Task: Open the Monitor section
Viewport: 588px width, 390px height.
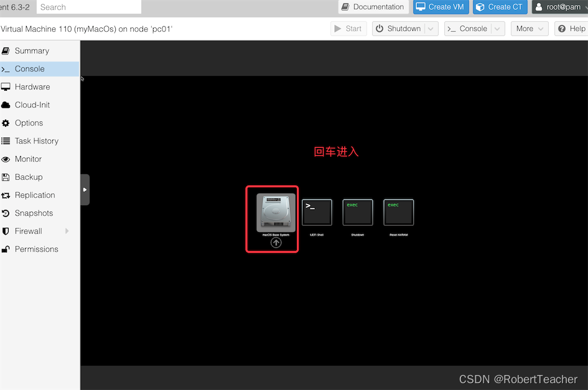Action: [30, 159]
